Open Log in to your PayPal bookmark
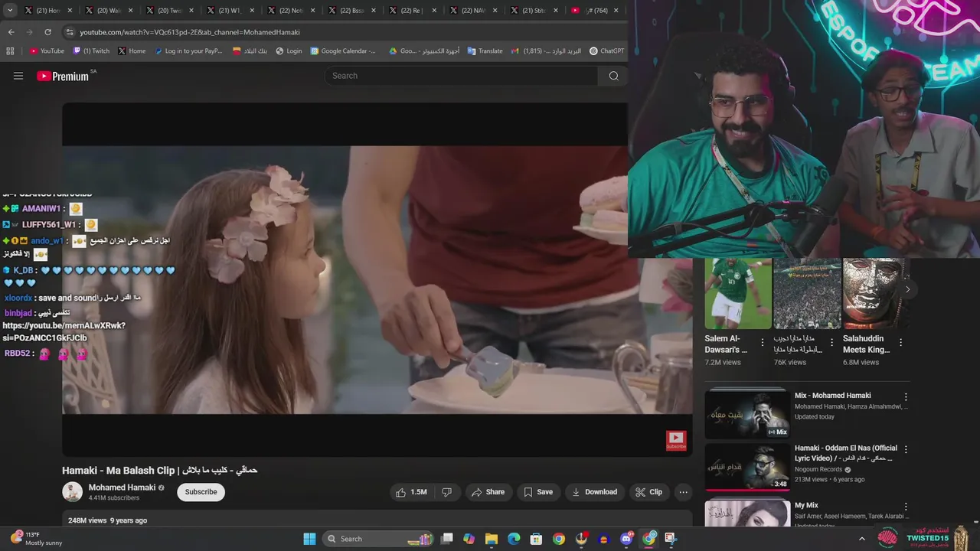980x551 pixels. point(188,51)
